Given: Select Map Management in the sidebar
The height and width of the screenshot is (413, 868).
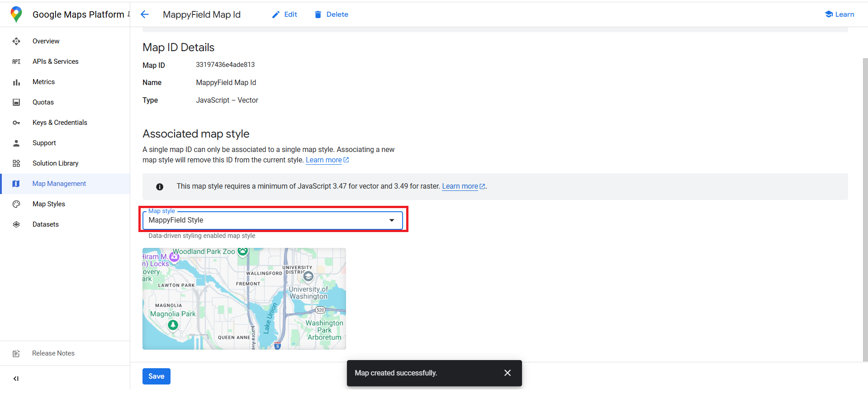Looking at the screenshot, I should pyautogui.click(x=59, y=184).
